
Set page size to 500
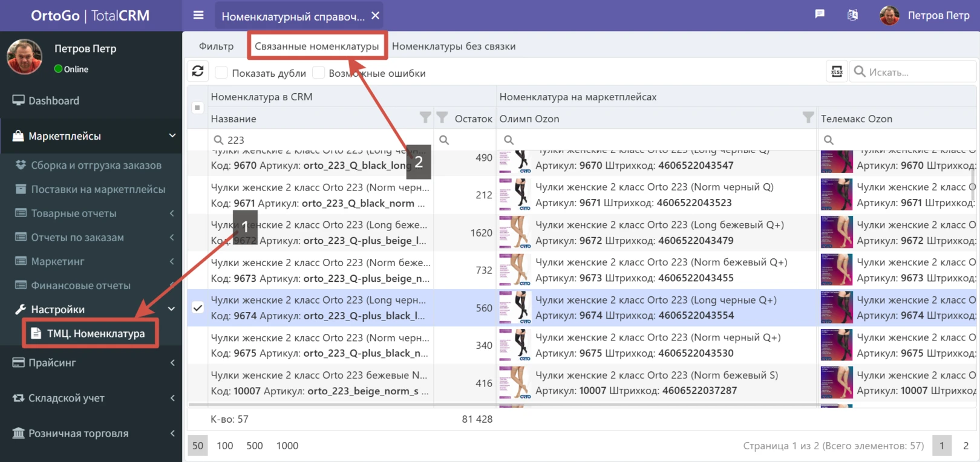(x=255, y=446)
